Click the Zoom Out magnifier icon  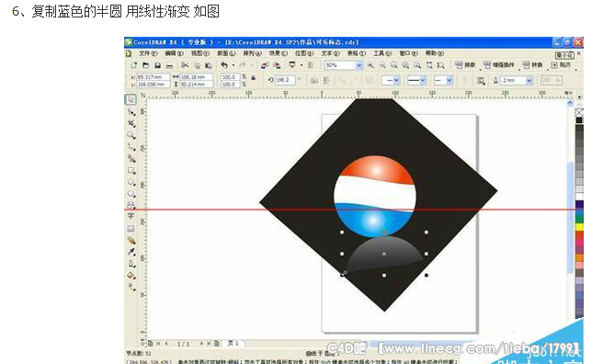382,65
